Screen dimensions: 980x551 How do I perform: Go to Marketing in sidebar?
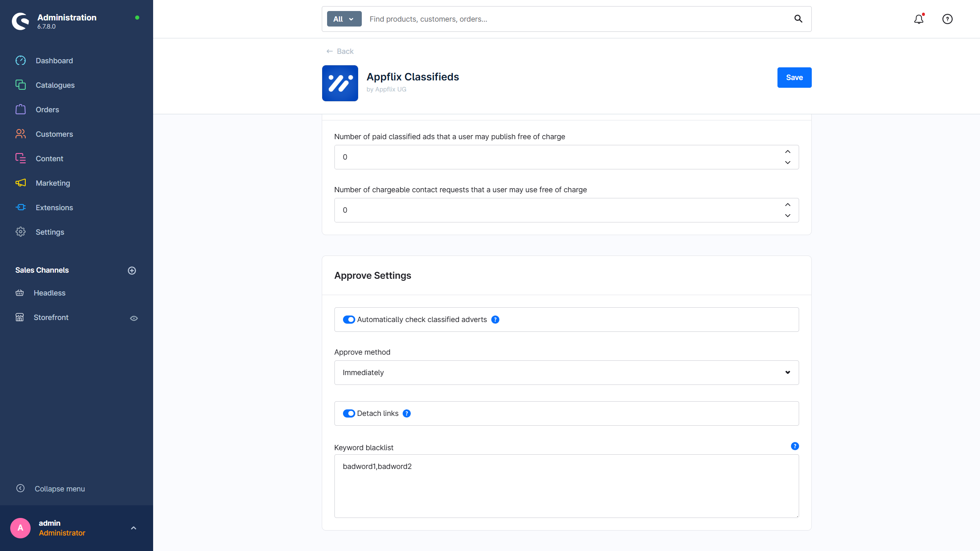tap(53, 183)
